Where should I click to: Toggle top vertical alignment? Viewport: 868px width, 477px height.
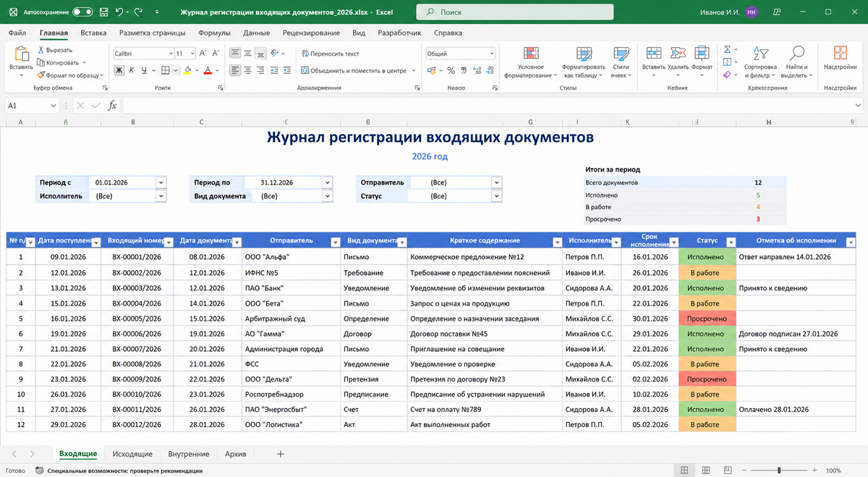pyautogui.click(x=235, y=53)
